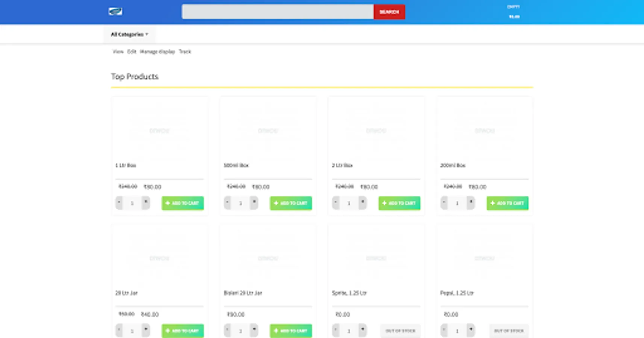This screenshot has width=644, height=338.
Task: Click Out of Stock button under Sprite
Action: point(400,331)
